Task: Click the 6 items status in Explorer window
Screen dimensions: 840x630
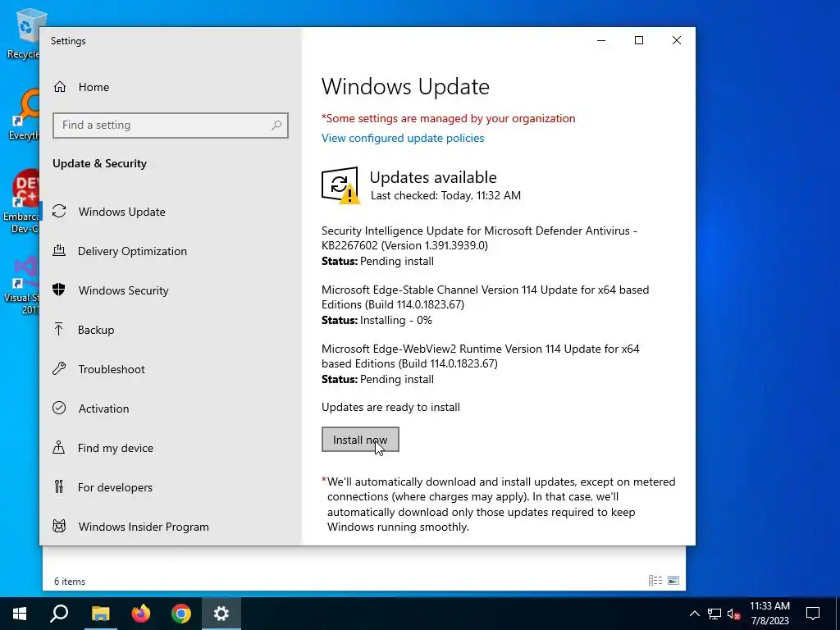Action: click(x=70, y=582)
